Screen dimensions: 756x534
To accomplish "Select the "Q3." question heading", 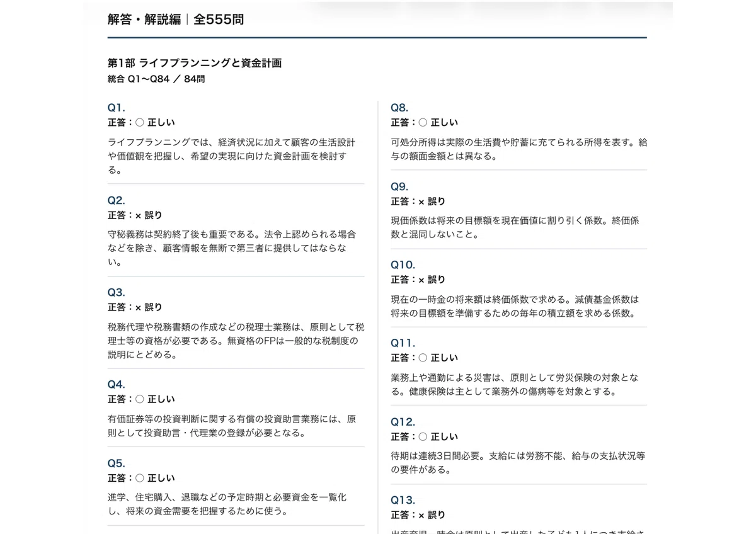I will pyautogui.click(x=117, y=292).
